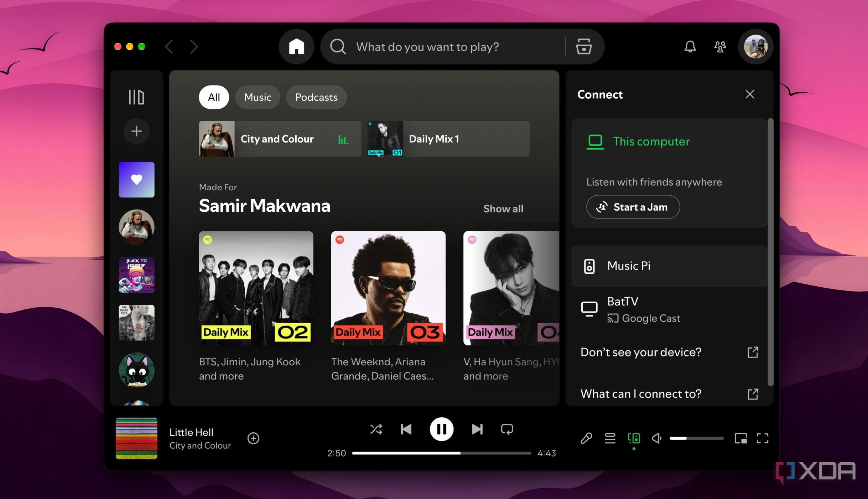Open Daily Mix 02 BTS card
Image resolution: width=868 pixels, height=499 pixels.
(x=256, y=307)
